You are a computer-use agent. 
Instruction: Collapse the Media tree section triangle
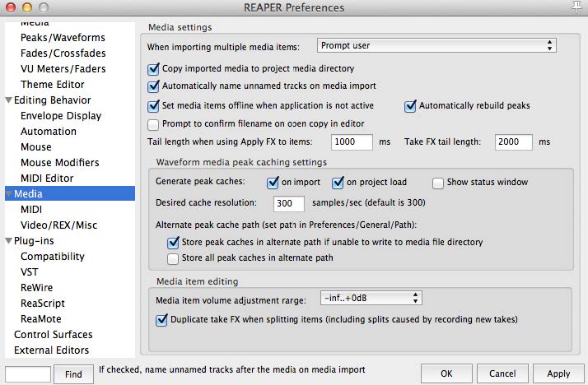coord(8,193)
